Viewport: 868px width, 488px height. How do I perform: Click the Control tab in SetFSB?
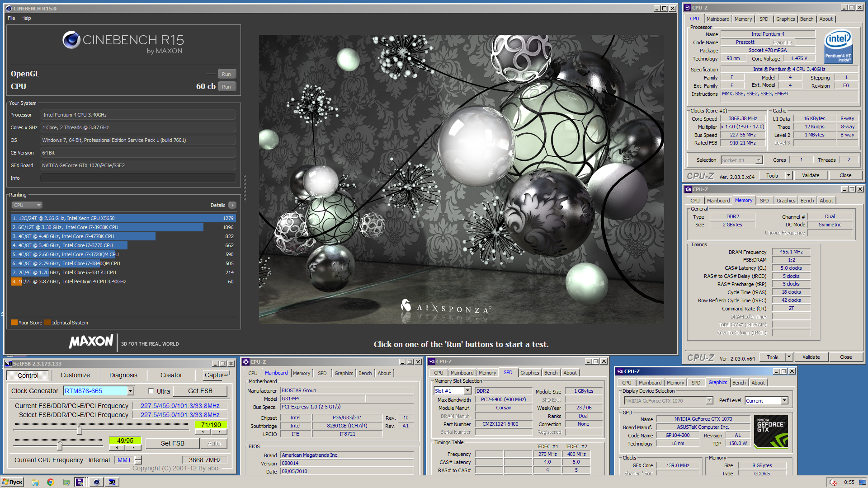coord(28,375)
